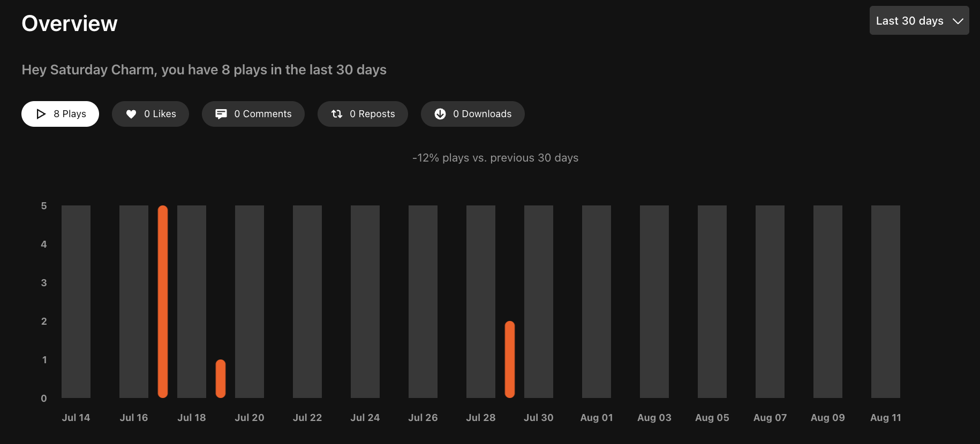
Task: Select the repost arrows icon
Action: click(x=337, y=113)
